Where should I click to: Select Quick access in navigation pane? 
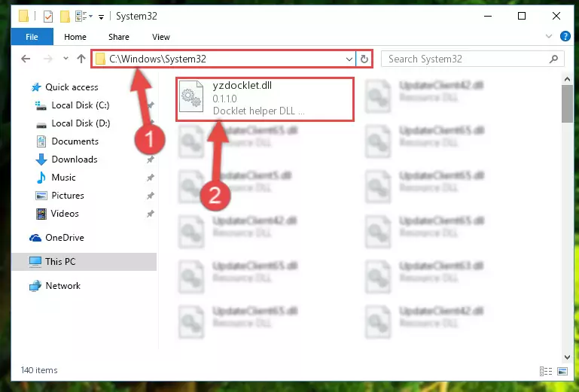click(x=72, y=87)
